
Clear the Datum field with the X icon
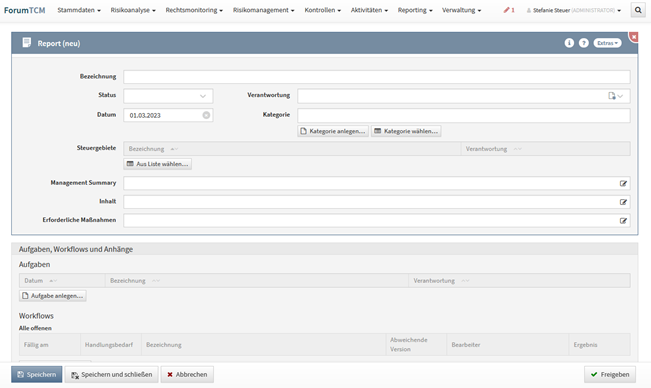click(x=206, y=115)
